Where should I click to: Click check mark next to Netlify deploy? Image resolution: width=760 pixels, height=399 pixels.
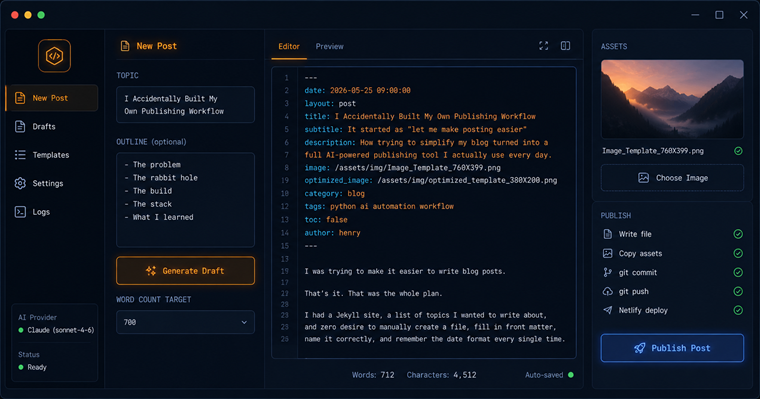tap(738, 310)
